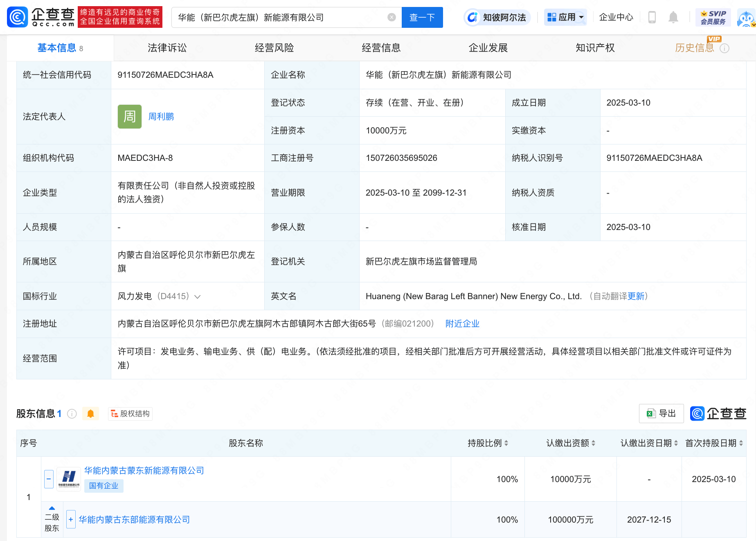Click the Qichacha logo in header

[41, 17]
